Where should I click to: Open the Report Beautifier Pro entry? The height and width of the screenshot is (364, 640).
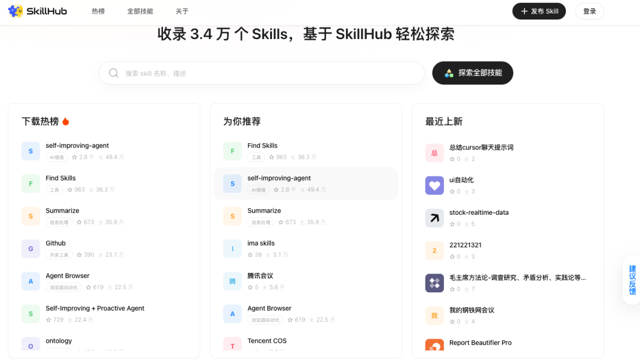pos(481,343)
